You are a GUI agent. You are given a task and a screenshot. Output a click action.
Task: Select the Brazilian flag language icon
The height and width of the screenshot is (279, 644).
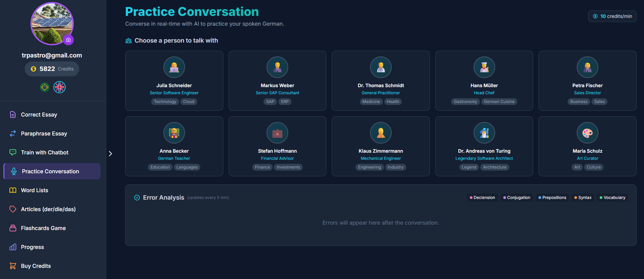coord(45,87)
